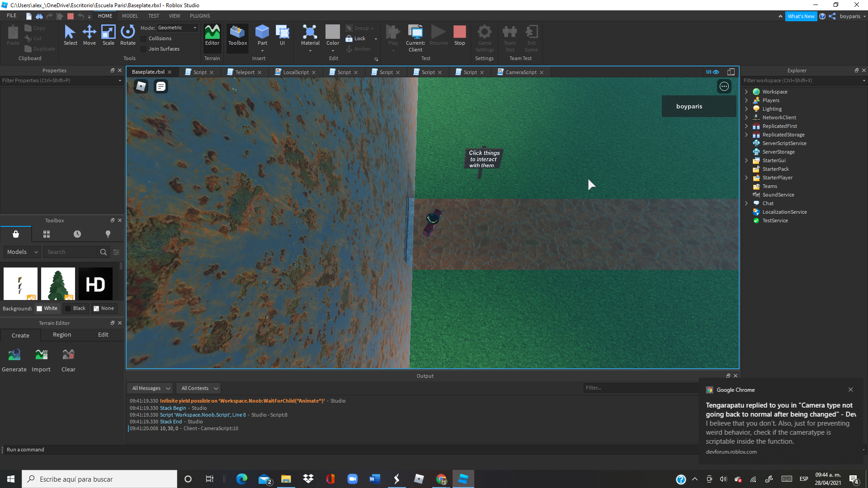Open the All Messages filter dropdown
Viewport: 868px width, 488px height.
(x=149, y=388)
